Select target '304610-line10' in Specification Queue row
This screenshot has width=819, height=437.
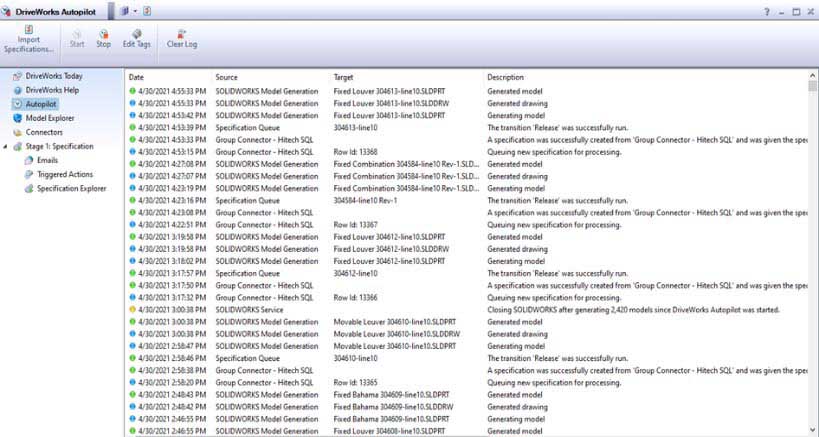click(x=355, y=359)
